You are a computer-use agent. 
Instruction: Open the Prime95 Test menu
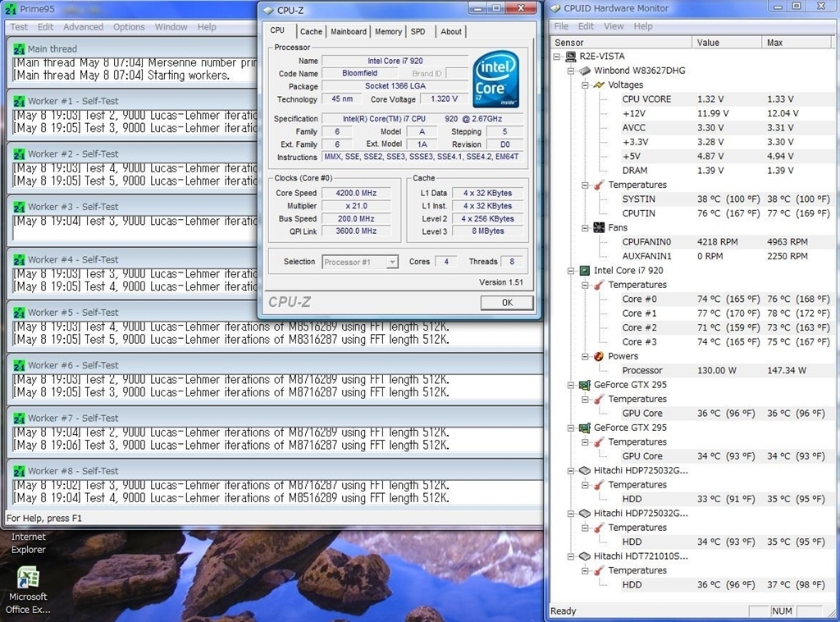pyautogui.click(x=19, y=27)
